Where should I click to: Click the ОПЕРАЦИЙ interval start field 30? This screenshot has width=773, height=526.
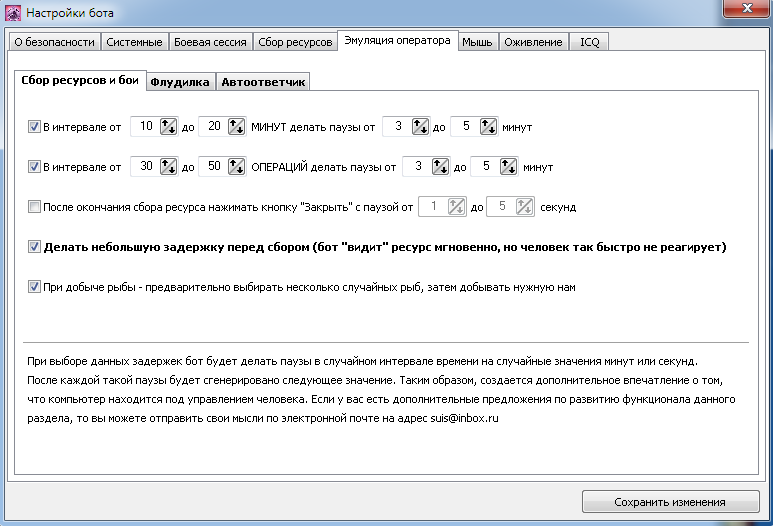[x=145, y=167]
